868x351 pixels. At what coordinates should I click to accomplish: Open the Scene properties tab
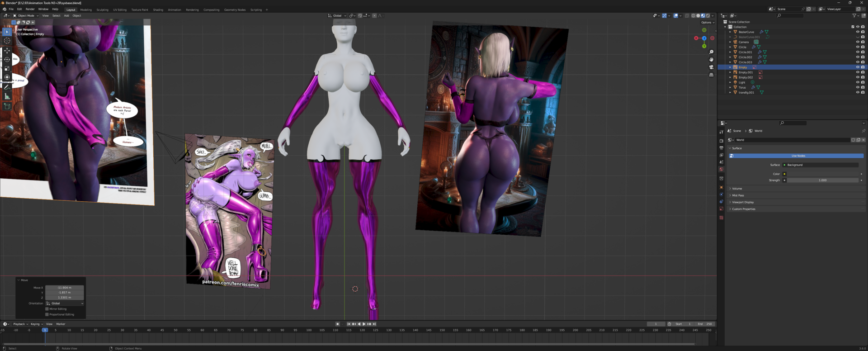pos(721,162)
